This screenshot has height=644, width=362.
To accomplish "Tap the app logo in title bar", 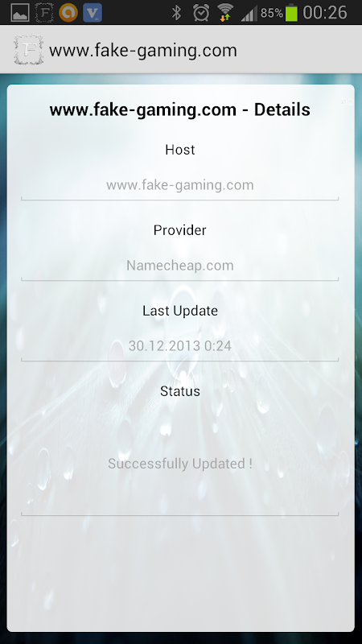I will pos(28,50).
